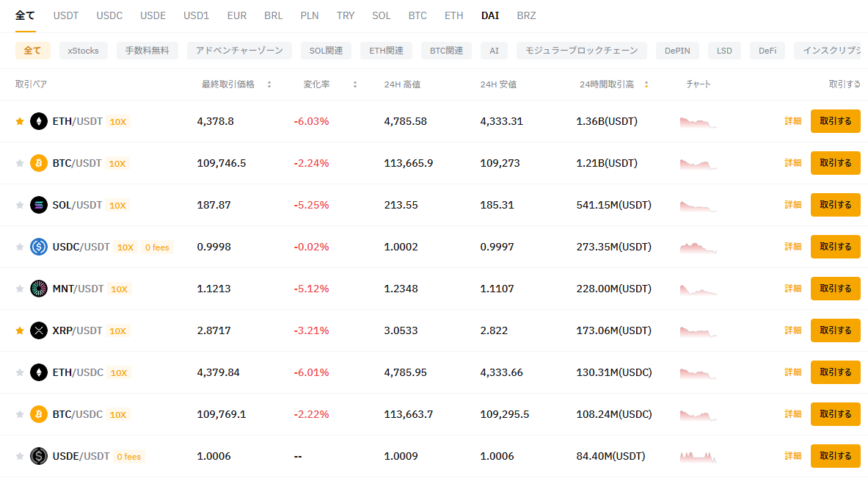868x481 pixels.
Task: Click the USDE coin icon
Action: (x=39, y=456)
